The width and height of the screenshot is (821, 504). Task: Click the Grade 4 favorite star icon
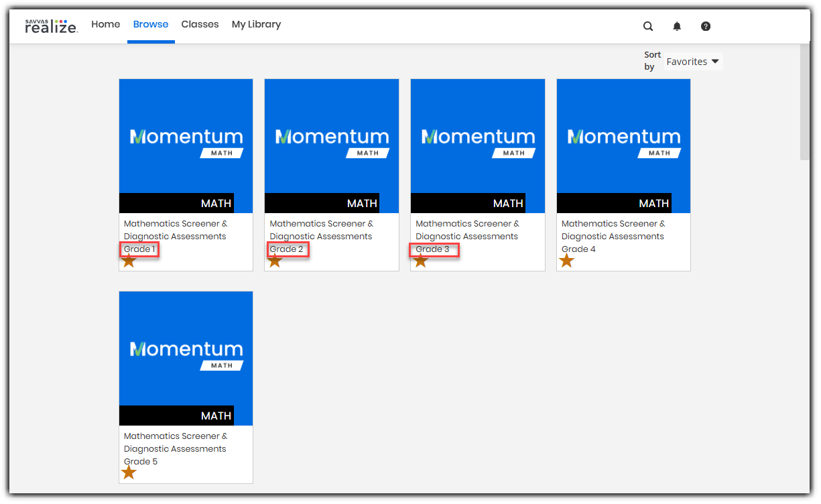pos(567,260)
